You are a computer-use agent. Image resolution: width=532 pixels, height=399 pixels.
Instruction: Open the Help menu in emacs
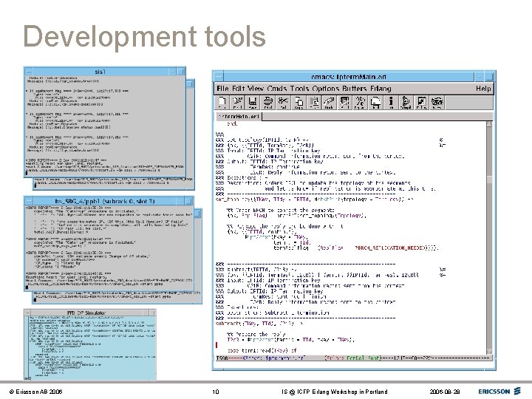(483, 89)
